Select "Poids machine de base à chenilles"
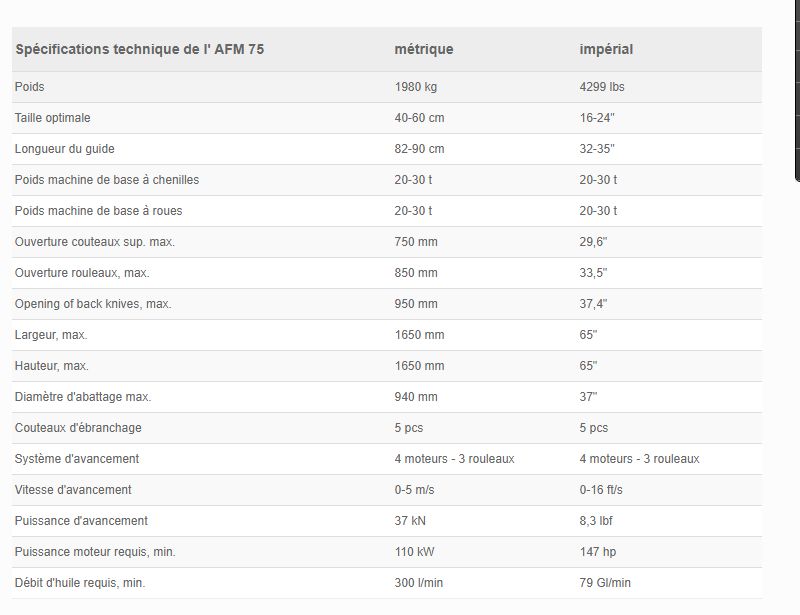 coord(107,180)
